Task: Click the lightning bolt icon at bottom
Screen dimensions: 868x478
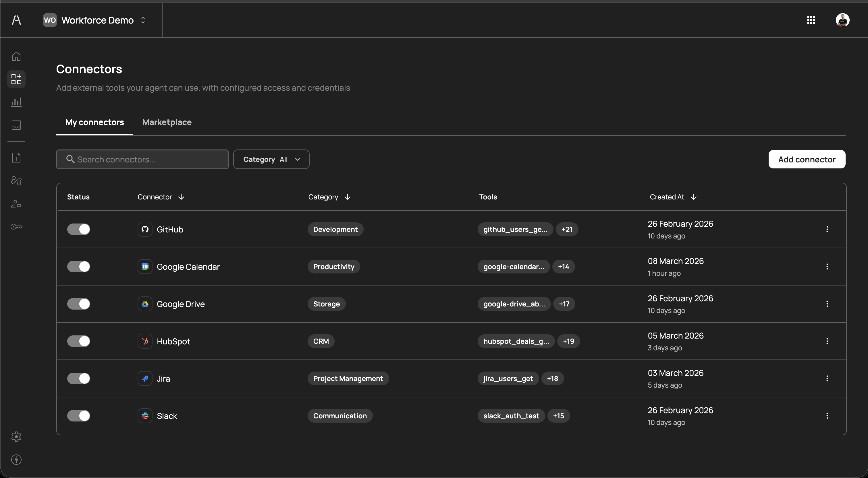Action: pyautogui.click(x=16, y=459)
